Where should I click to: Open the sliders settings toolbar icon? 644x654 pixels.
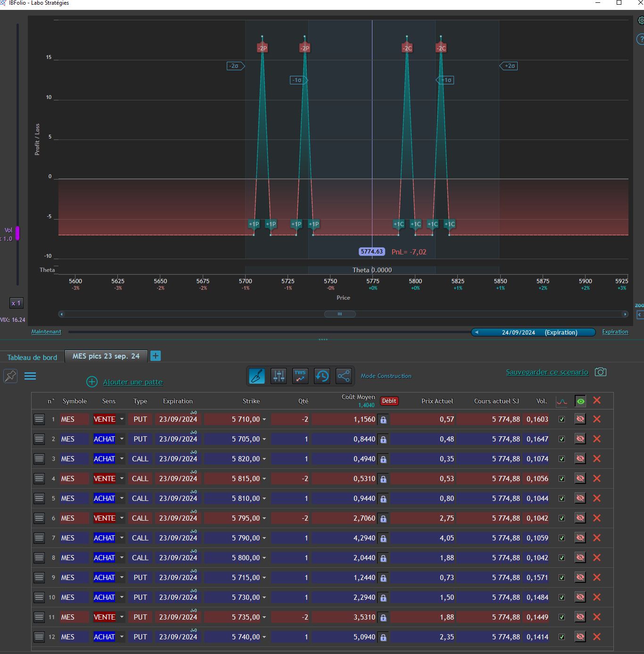coord(279,376)
